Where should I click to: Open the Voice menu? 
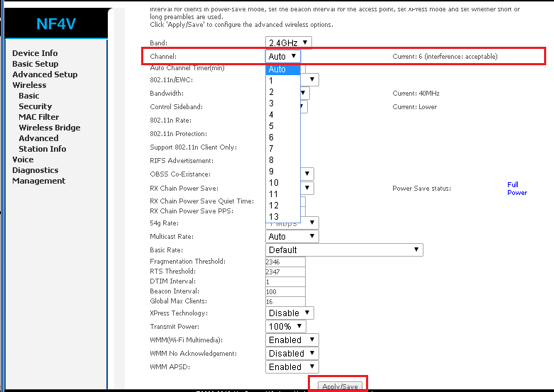[x=23, y=159]
